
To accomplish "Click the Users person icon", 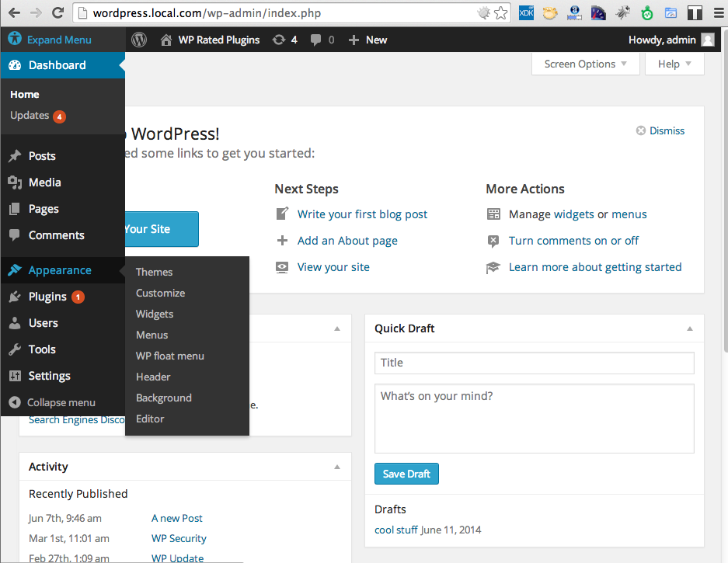I will [15, 322].
